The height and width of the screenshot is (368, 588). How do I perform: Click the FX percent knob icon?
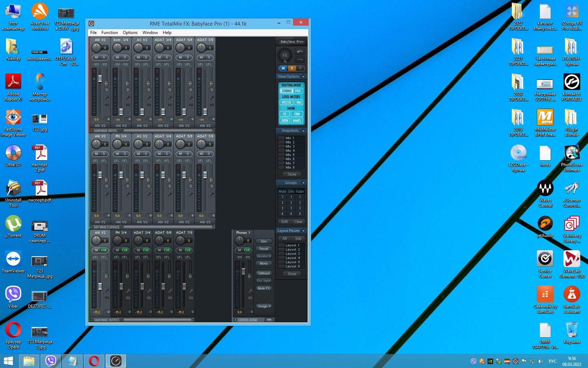pos(285,56)
